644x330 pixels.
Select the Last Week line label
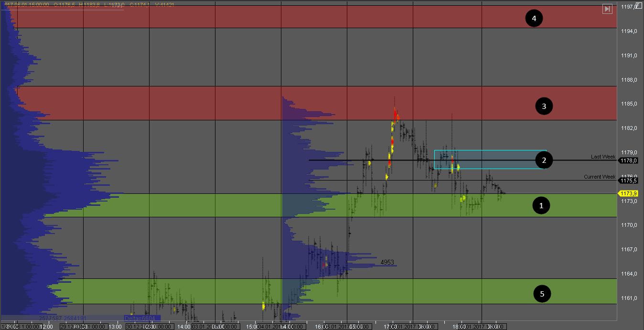point(603,157)
